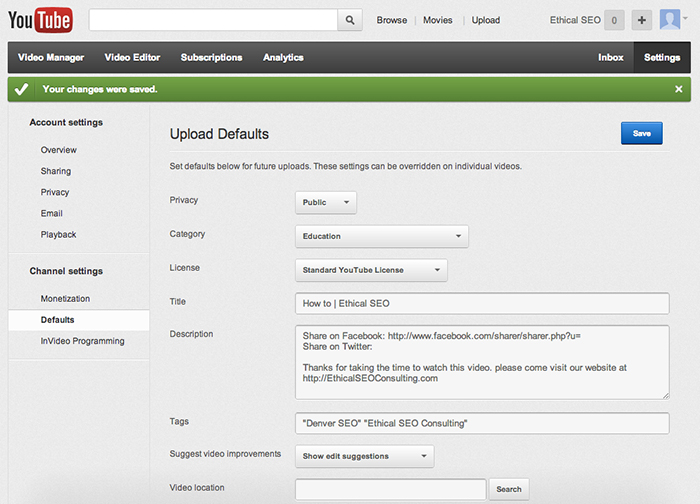This screenshot has width=700, height=504.
Task: Click the Account settings heading
Action: coord(66,122)
